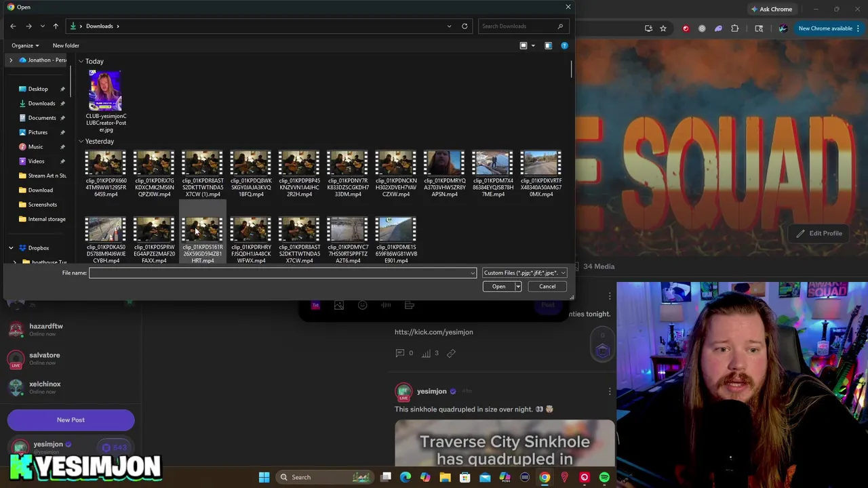
Task: Click the New Post button
Action: click(x=71, y=420)
